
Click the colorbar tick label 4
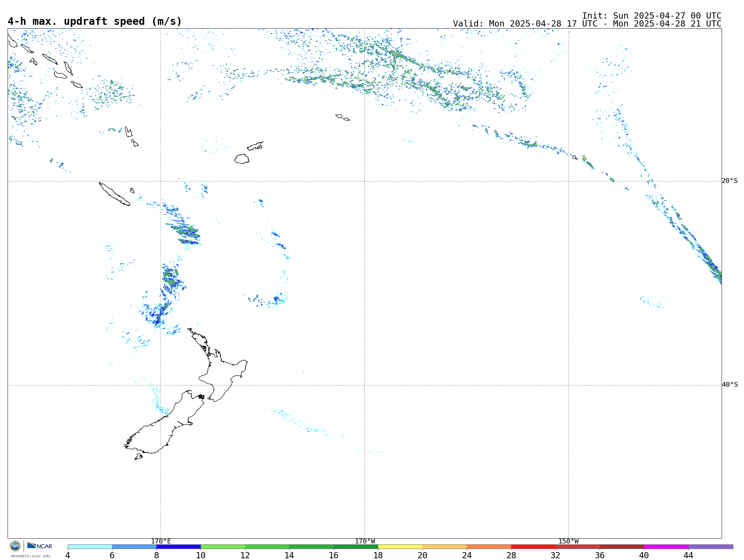click(x=68, y=556)
